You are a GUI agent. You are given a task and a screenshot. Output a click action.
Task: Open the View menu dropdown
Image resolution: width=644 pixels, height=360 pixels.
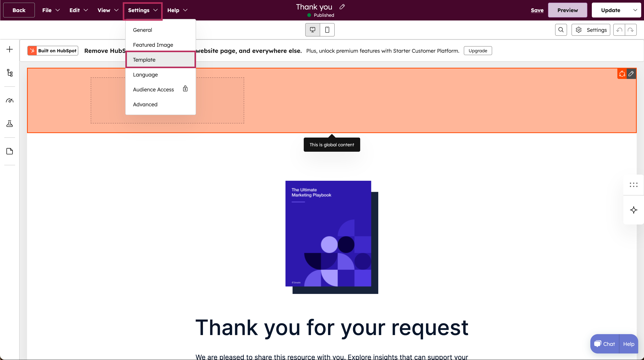[x=108, y=10]
